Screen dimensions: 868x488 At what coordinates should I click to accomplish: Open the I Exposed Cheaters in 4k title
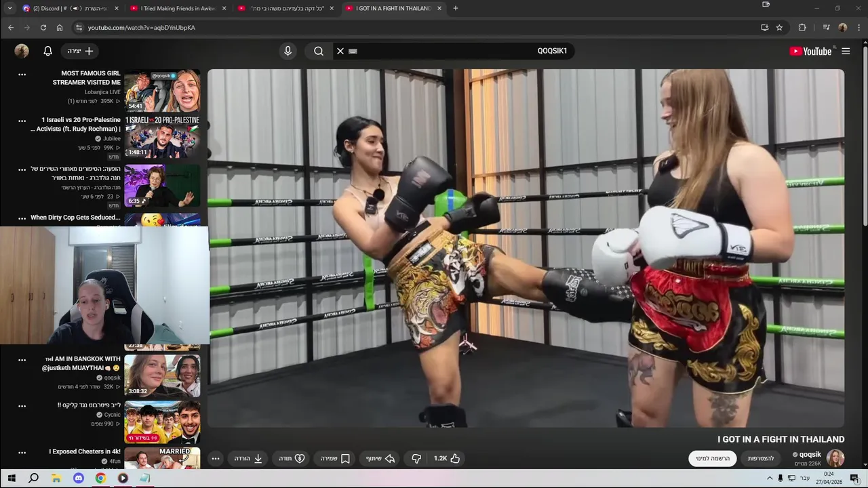point(85,451)
